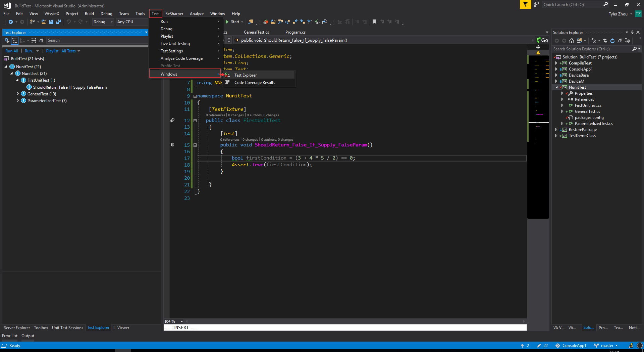Toggle hierarchy view in Test Explorer toolbar

15,40
